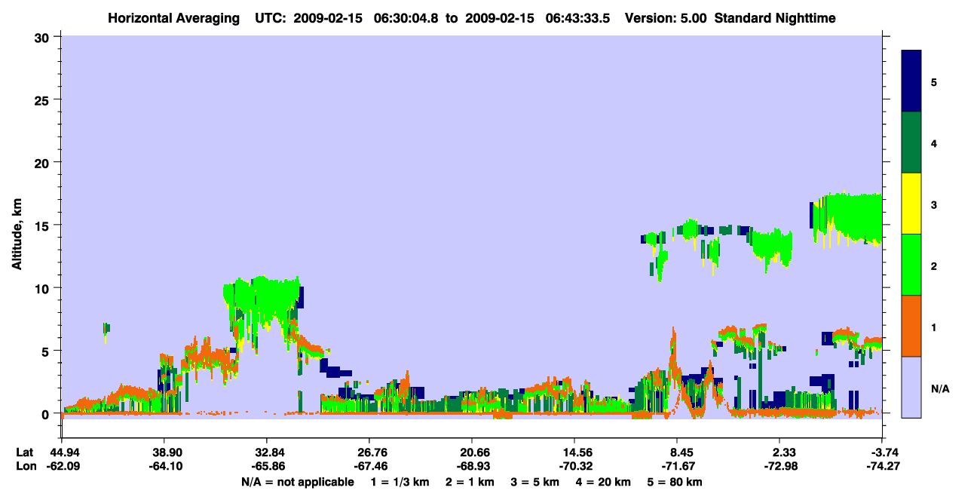The height and width of the screenshot is (503, 980).
Task: Click the bright green colorbar segment labeled 2
Action: click(x=911, y=265)
